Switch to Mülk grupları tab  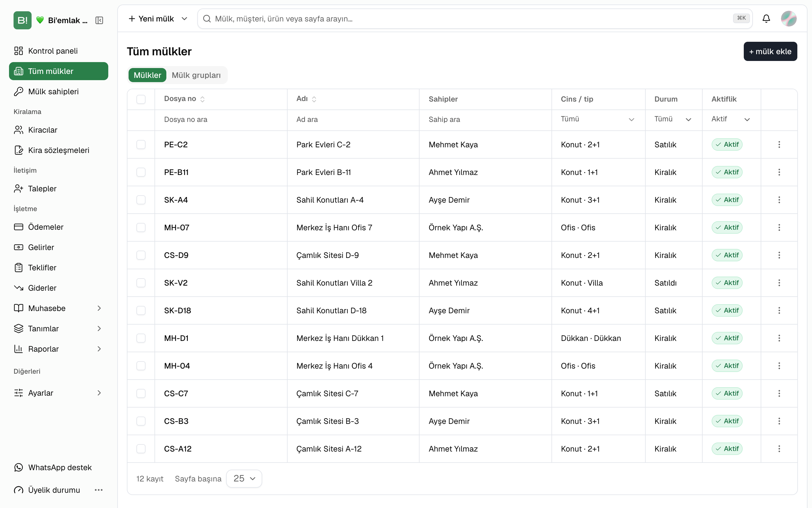(196, 75)
